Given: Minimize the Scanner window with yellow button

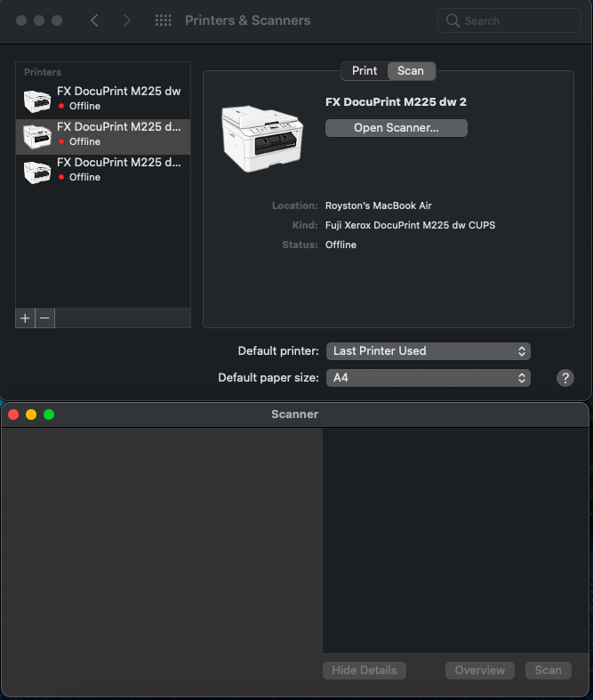Looking at the screenshot, I should (x=31, y=414).
